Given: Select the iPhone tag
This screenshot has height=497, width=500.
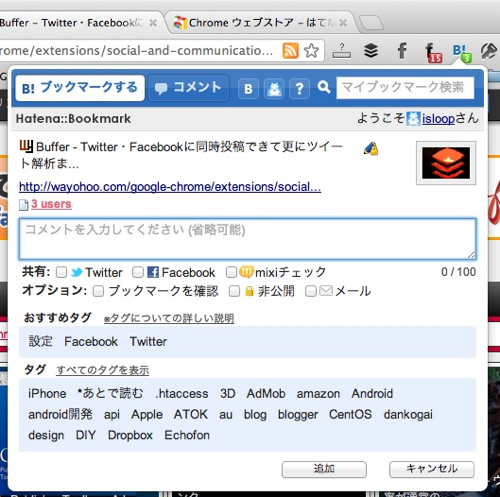Looking at the screenshot, I should [47, 394].
